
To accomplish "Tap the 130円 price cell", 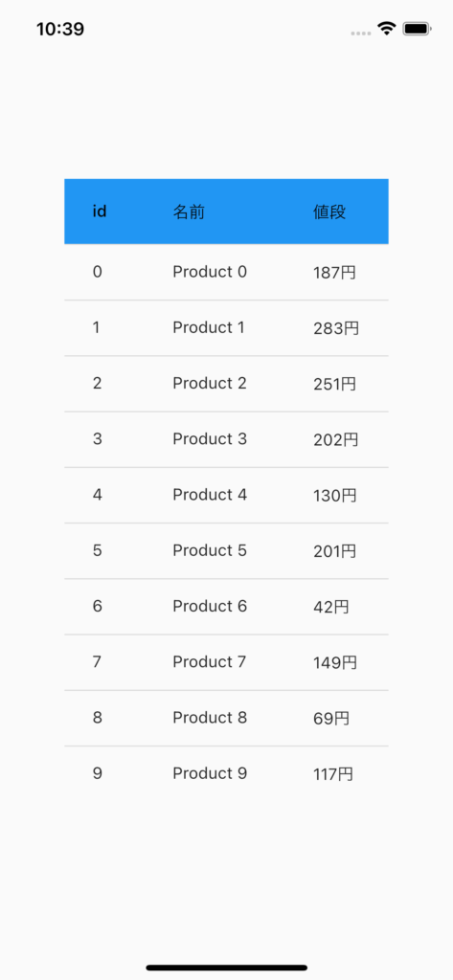I will click(335, 496).
